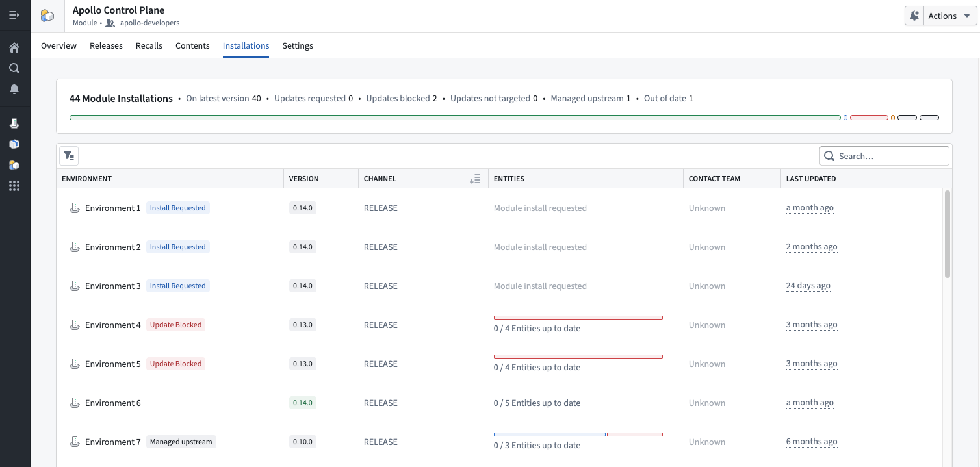Expand the left sidebar menu
The image size is (980, 467).
(14, 15)
